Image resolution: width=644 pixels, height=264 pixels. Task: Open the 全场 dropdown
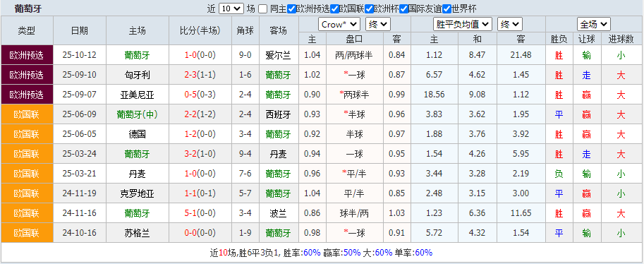tap(593, 24)
